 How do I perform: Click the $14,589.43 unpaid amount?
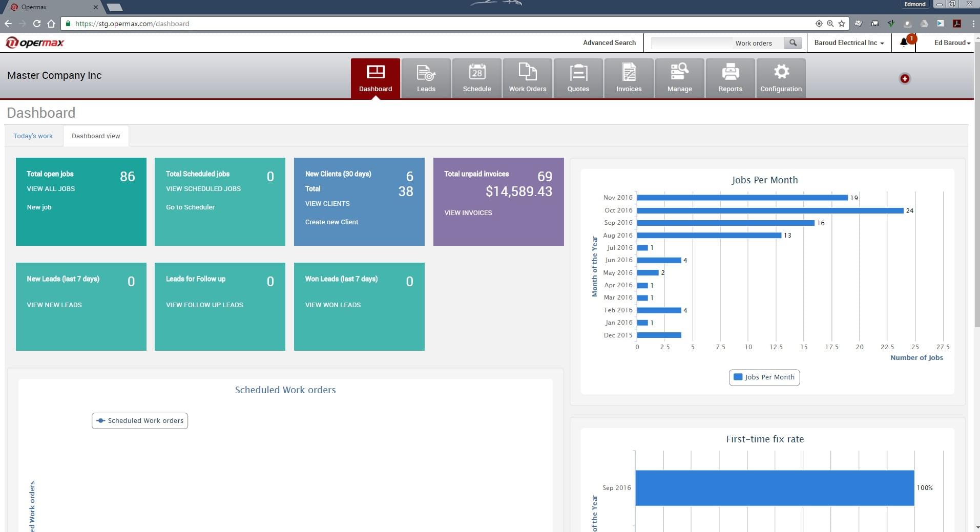[x=518, y=191]
